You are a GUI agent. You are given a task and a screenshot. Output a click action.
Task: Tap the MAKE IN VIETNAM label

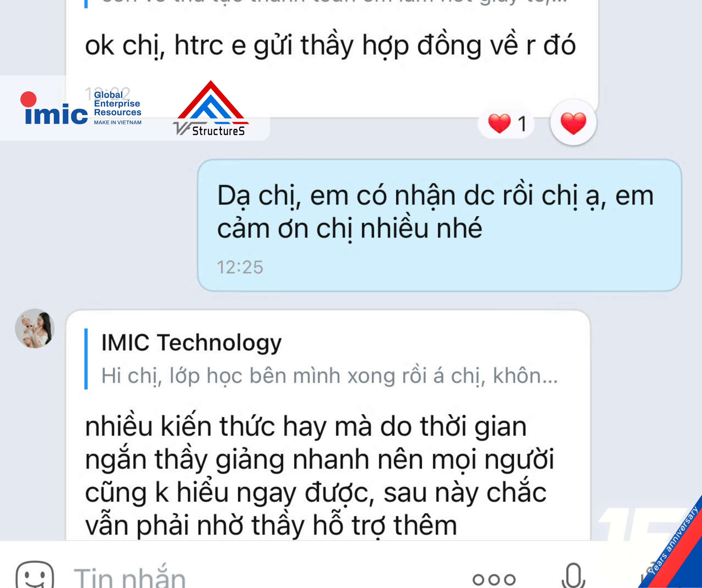[x=118, y=122]
